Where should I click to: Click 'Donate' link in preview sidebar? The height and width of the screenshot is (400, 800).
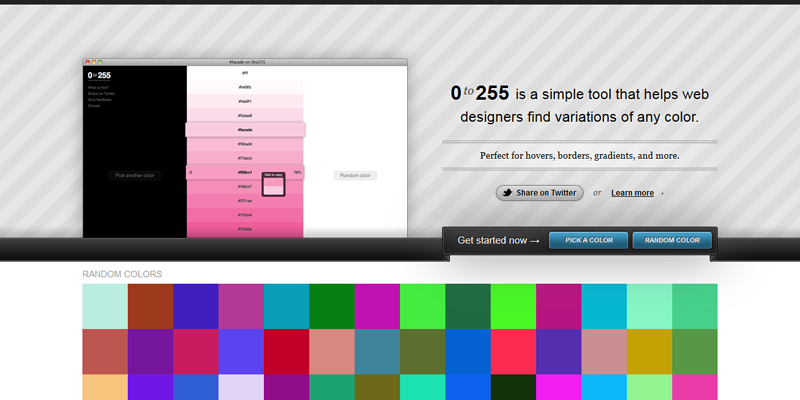click(94, 106)
